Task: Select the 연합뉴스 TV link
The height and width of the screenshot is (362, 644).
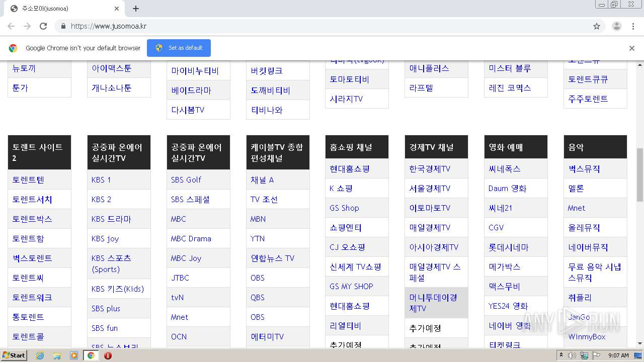Action: pyautogui.click(x=272, y=258)
